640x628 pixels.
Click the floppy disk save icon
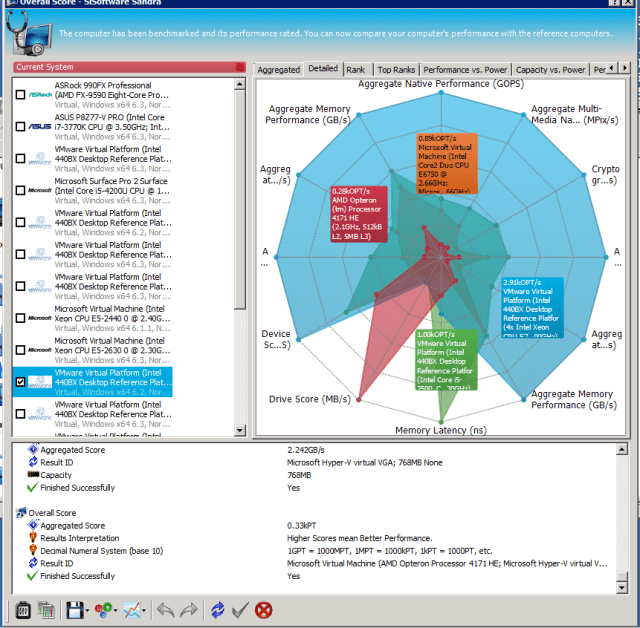(75, 610)
